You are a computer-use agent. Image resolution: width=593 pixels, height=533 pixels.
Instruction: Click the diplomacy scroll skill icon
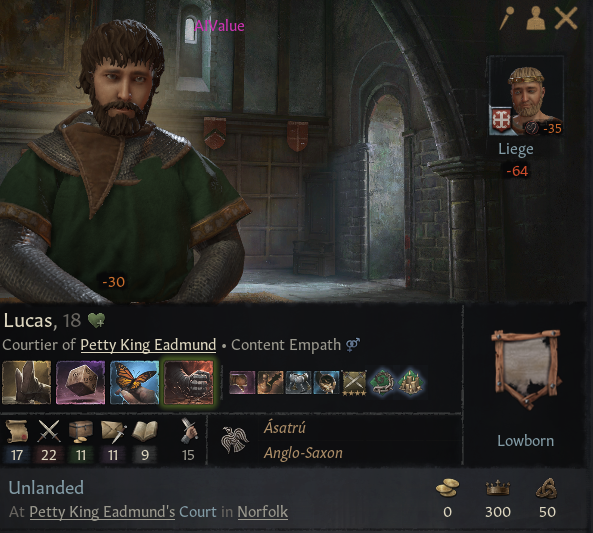click(17, 431)
